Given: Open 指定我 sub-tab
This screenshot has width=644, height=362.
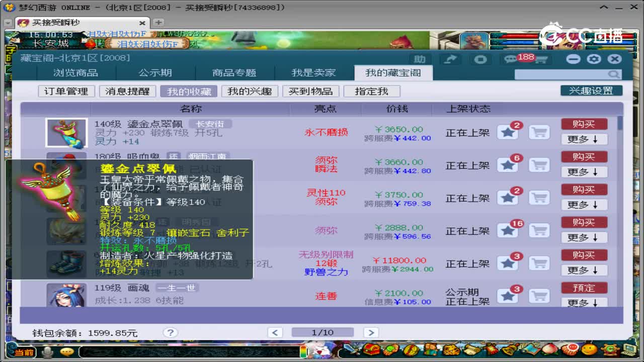Looking at the screenshot, I should 372,92.
